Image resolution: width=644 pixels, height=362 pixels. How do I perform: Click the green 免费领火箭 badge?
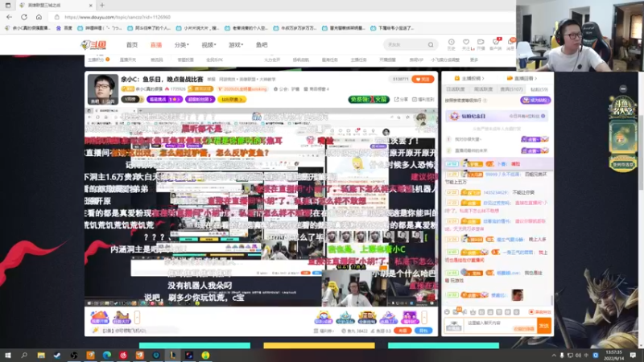click(x=369, y=99)
